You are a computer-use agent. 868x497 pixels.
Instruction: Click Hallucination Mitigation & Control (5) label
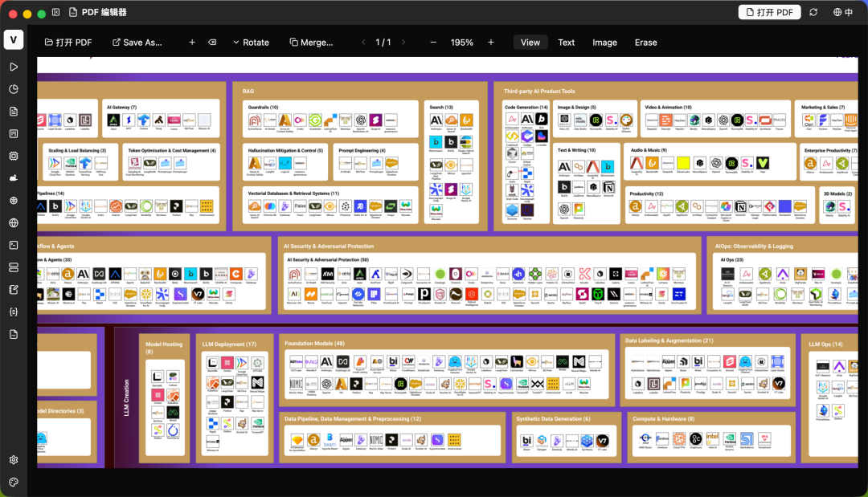[285, 150]
